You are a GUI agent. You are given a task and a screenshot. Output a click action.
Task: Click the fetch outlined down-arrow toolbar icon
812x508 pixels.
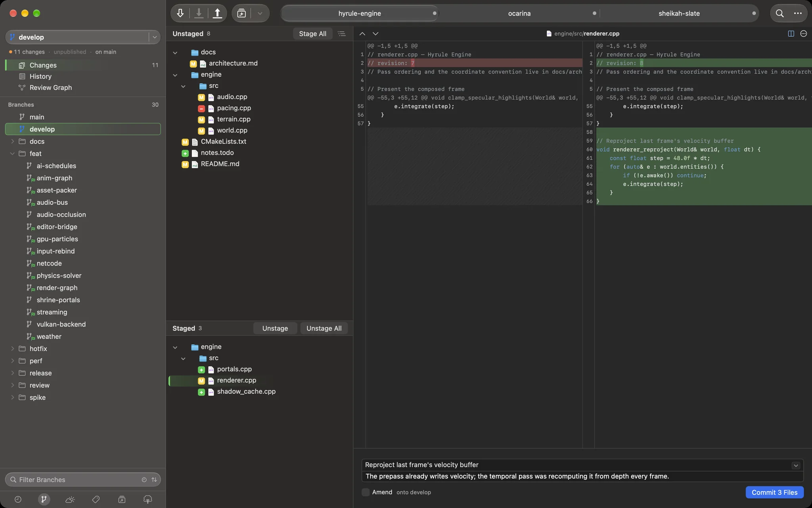tap(180, 13)
